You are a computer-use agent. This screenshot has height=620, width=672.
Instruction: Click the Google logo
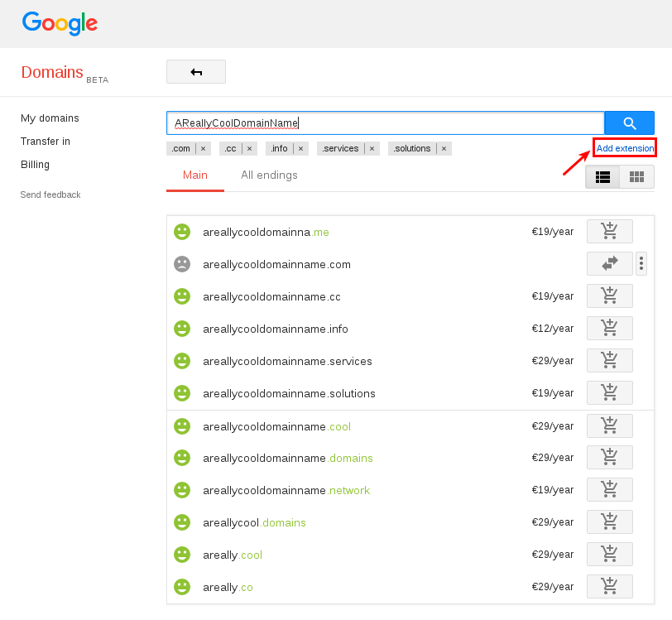(59, 24)
